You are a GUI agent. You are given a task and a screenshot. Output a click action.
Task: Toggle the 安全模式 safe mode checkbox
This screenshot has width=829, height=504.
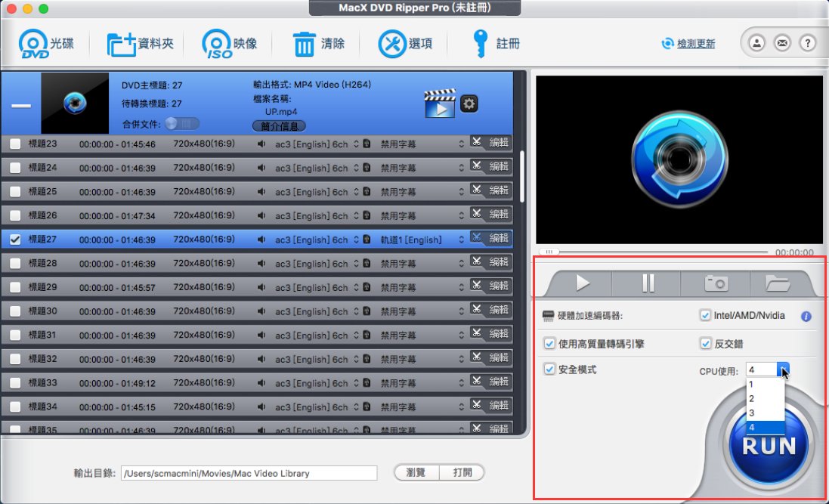pyautogui.click(x=549, y=369)
